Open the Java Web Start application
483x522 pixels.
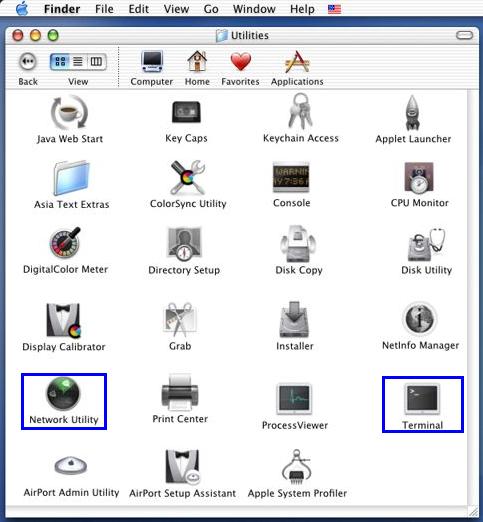pos(69,113)
